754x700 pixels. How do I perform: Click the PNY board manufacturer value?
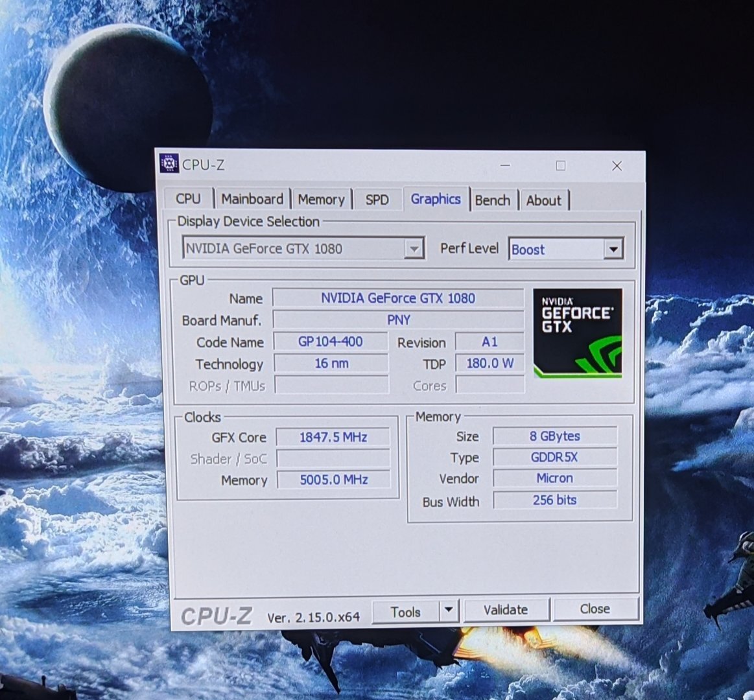pos(398,320)
